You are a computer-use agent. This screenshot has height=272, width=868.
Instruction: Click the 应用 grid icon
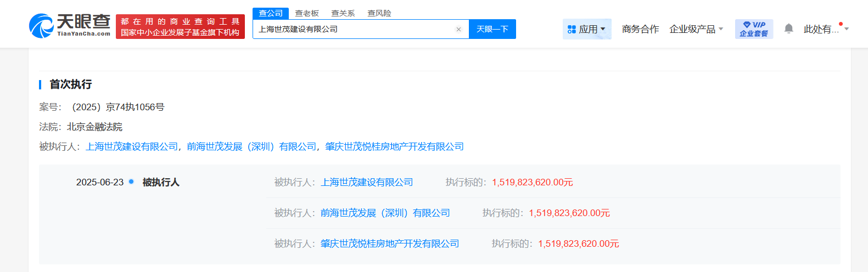[572, 30]
